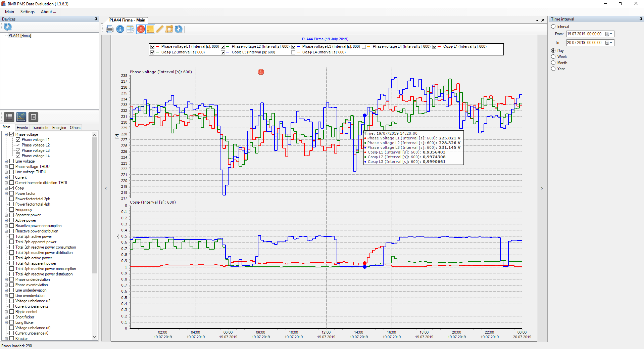This screenshot has height=349, width=644.
Task: Open the Settings menu
Action: pyautogui.click(x=28, y=12)
